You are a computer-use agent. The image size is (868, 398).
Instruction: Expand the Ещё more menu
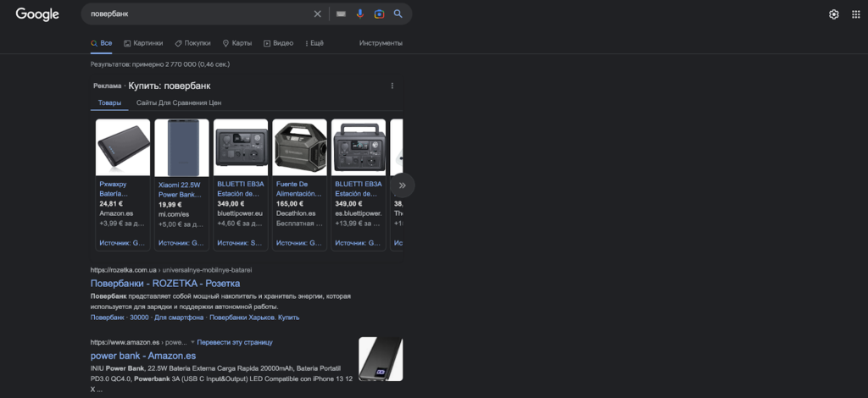coord(314,43)
